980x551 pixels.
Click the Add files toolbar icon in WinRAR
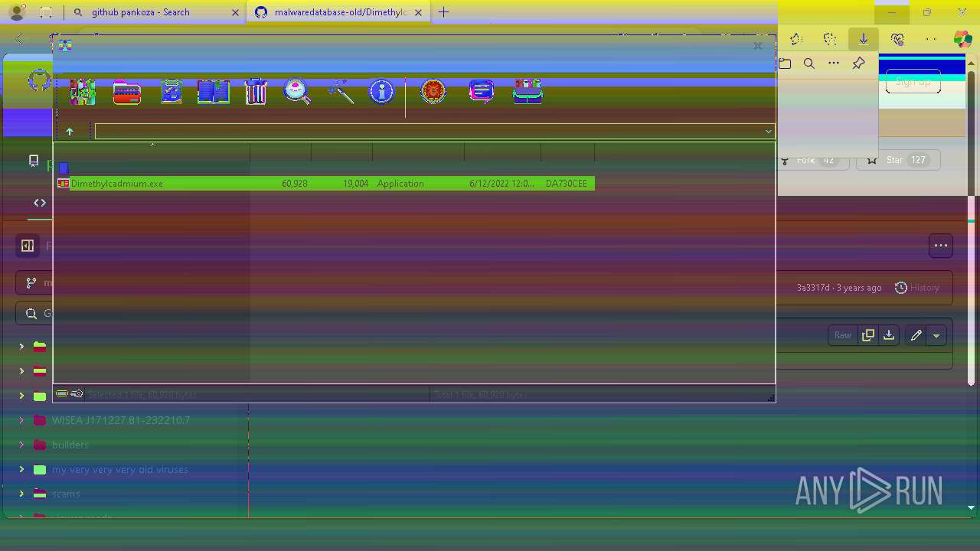(x=83, y=92)
